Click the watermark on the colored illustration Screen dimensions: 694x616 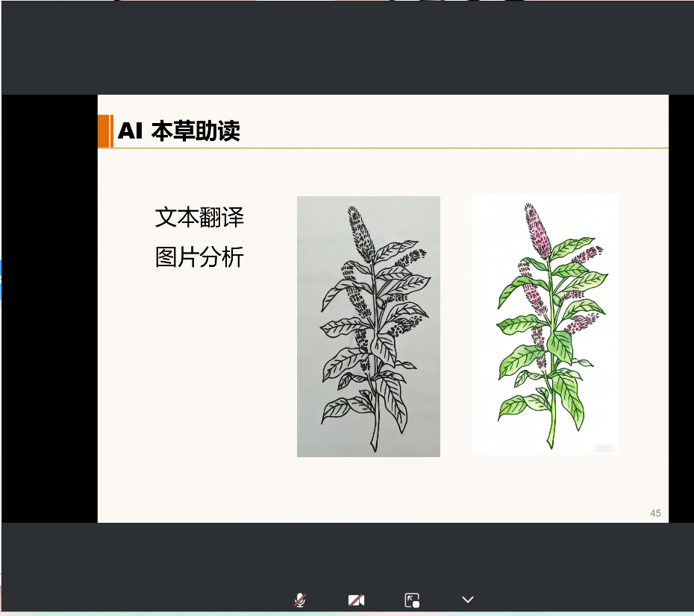point(604,447)
